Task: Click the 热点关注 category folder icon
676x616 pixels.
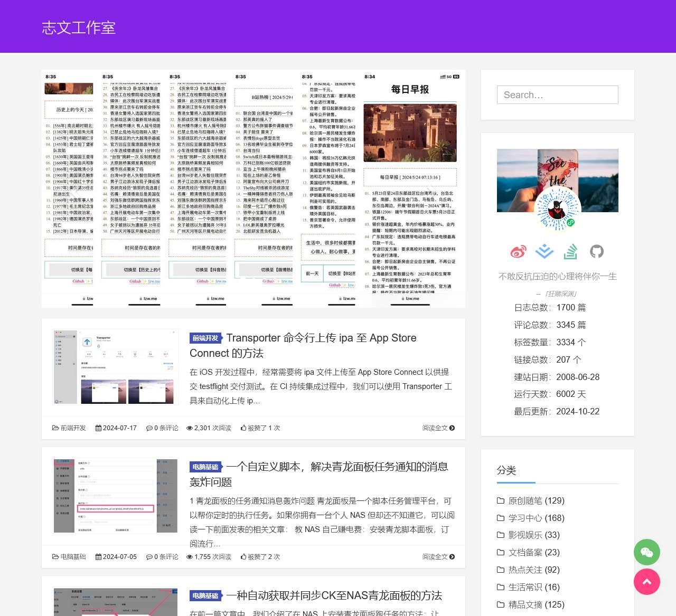Action: [x=501, y=570]
